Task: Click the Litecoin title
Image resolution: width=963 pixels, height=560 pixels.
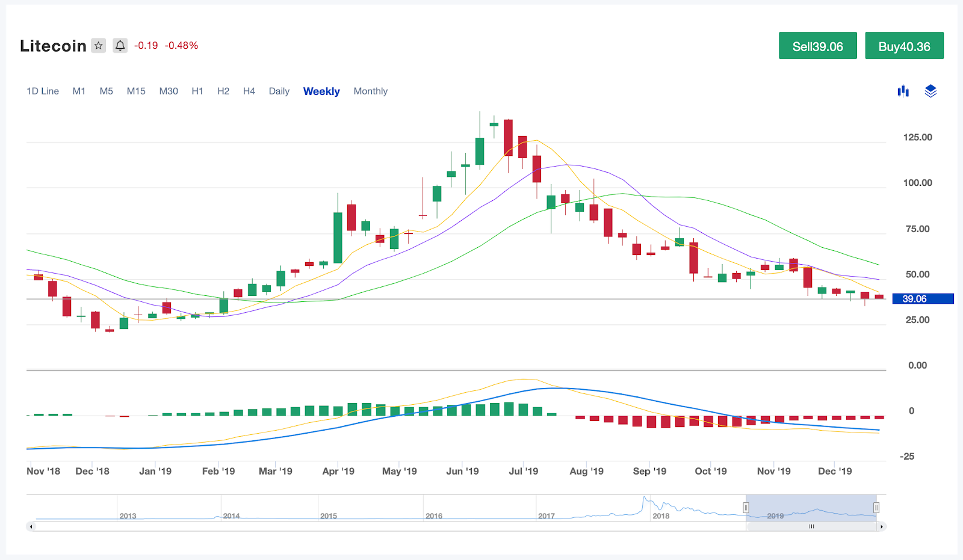Action: click(53, 46)
